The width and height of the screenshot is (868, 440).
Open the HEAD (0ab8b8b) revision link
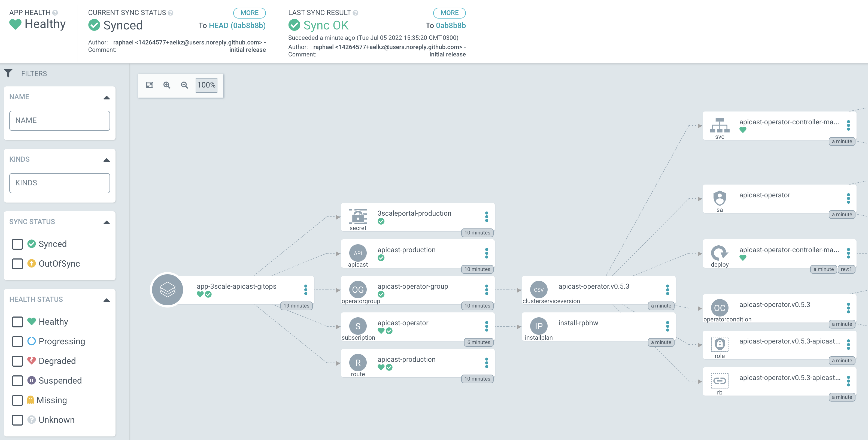(237, 26)
